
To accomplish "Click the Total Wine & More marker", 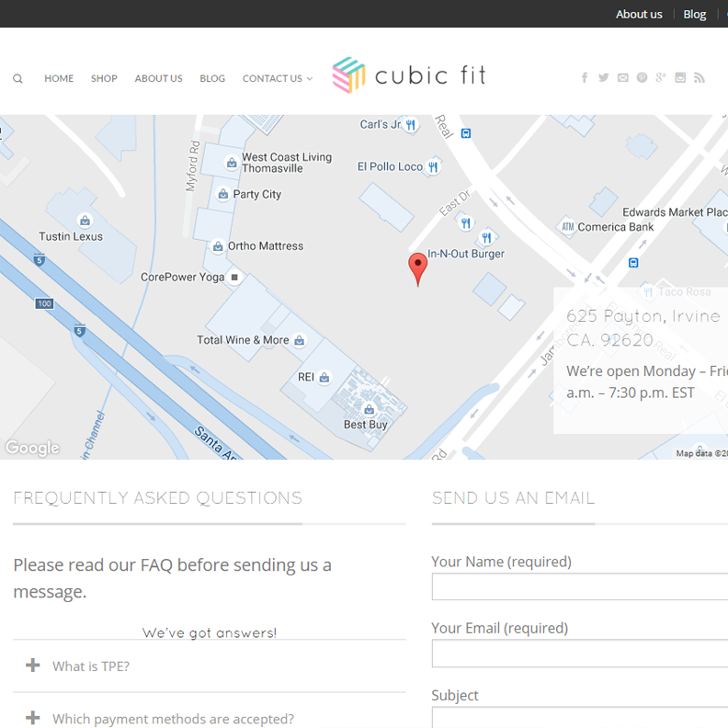I will (x=300, y=341).
